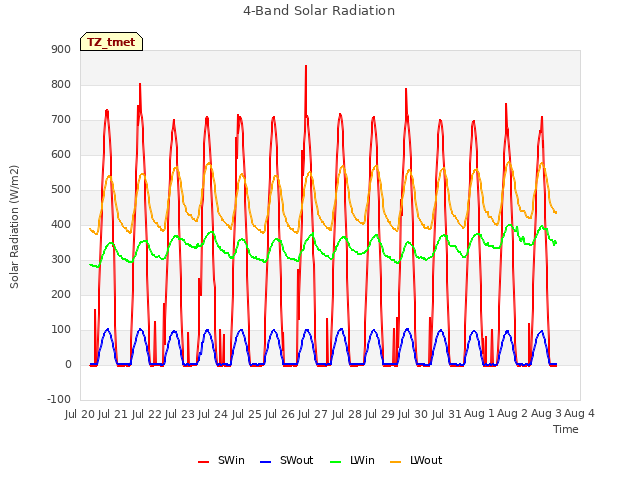This screenshot has width=640, height=480.
Task: Click the Jul 26 x-axis label
Action: [x=280, y=414]
